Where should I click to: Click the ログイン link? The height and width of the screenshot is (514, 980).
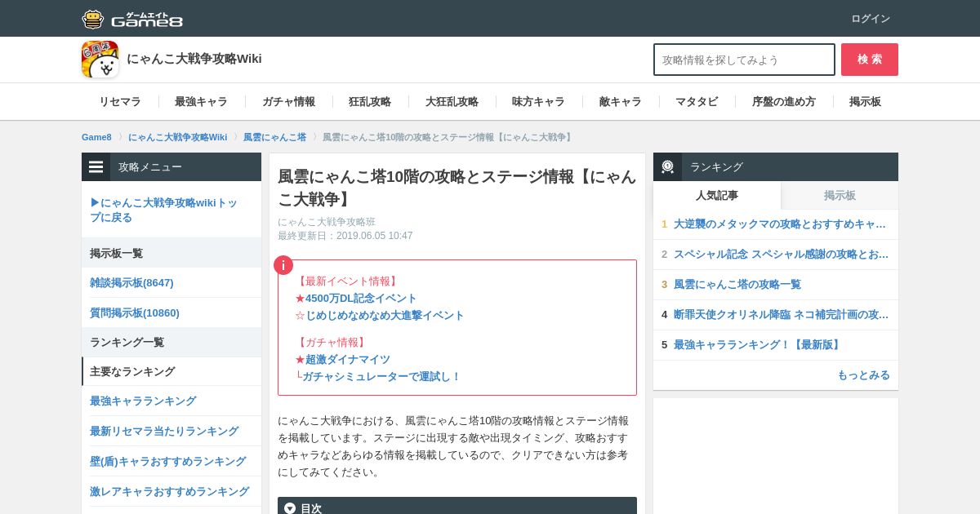click(x=871, y=19)
